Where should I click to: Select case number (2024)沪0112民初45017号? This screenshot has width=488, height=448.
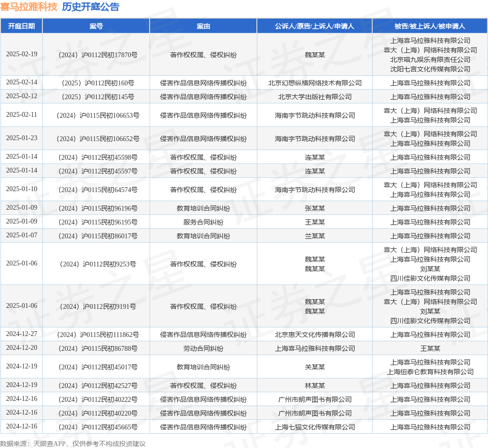click(98, 367)
